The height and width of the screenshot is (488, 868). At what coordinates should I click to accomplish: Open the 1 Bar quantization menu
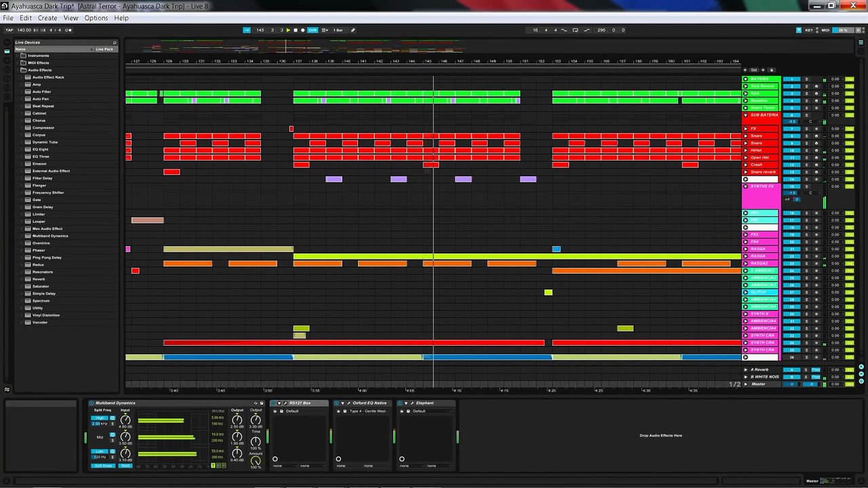[338, 30]
